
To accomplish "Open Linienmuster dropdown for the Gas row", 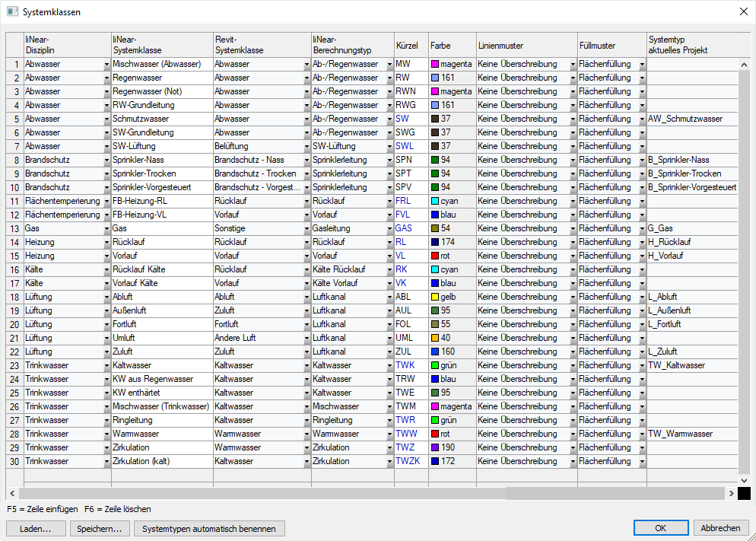I will point(573,228).
